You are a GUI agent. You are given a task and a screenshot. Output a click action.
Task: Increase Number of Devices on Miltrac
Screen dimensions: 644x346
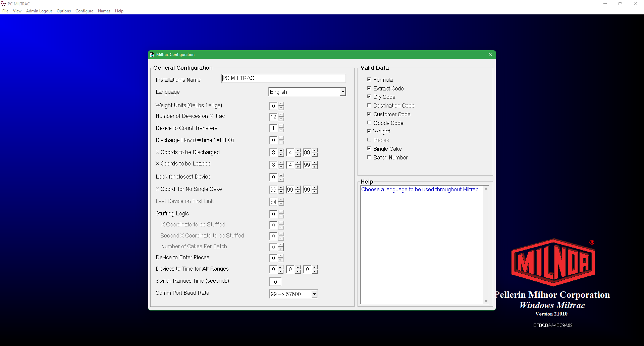[281, 115]
